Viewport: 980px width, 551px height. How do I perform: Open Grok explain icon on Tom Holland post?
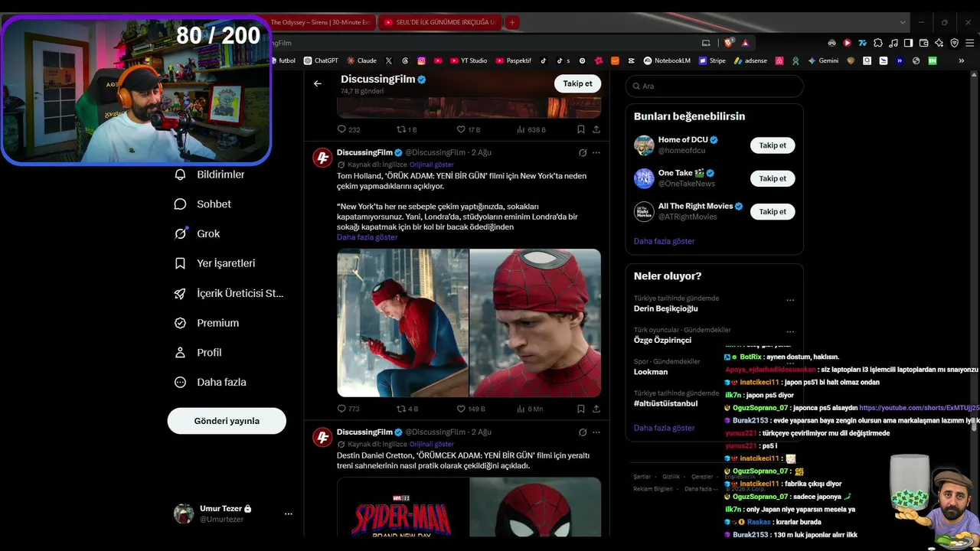click(583, 152)
